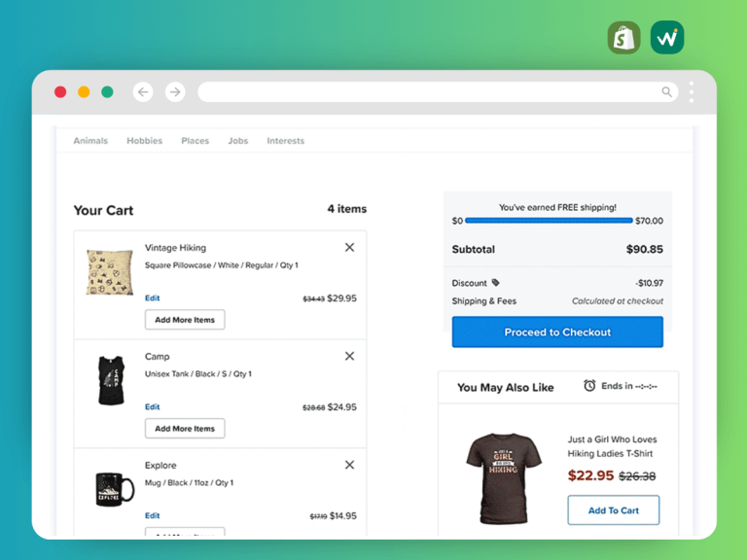
Task: Open the Vintage Hiking pillow thumbnail
Action: pos(110,272)
